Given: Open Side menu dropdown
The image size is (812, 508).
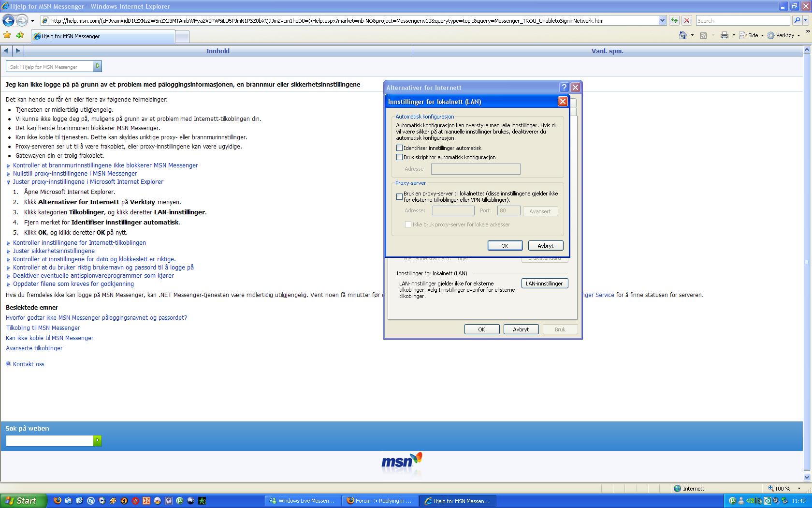Looking at the screenshot, I should (752, 35).
